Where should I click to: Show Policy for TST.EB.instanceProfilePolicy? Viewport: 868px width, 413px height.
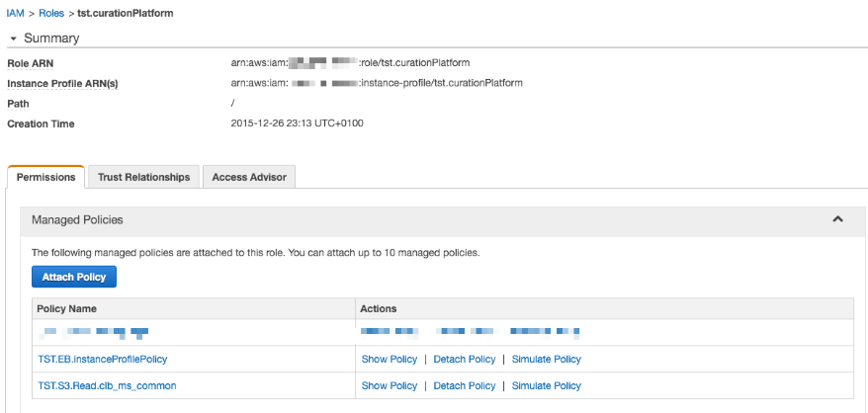(x=390, y=359)
